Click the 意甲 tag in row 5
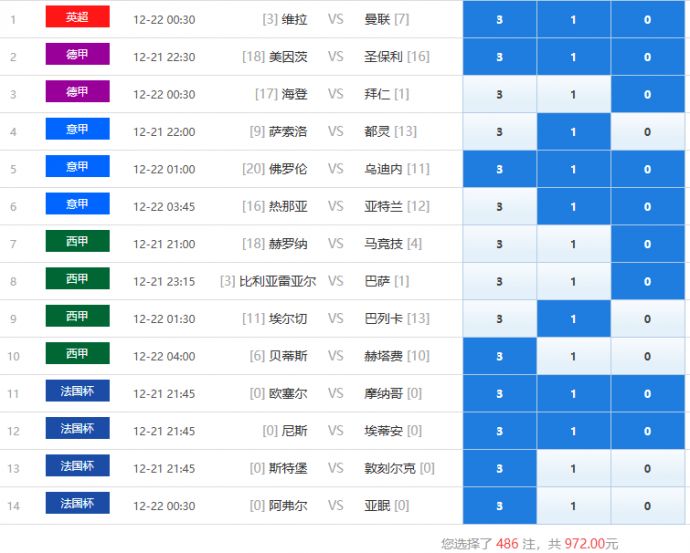690x553 pixels. 77,167
